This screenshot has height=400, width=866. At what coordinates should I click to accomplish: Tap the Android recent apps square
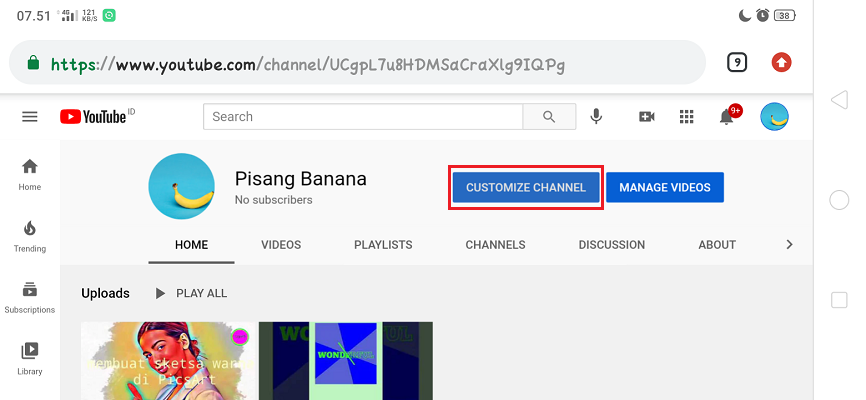point(839,300)
